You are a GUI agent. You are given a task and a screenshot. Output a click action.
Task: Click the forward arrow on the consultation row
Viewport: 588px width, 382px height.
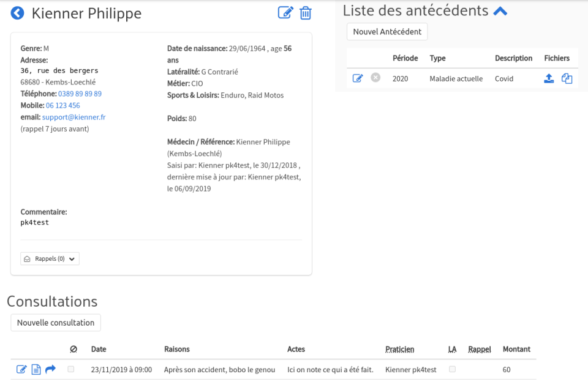50,369
